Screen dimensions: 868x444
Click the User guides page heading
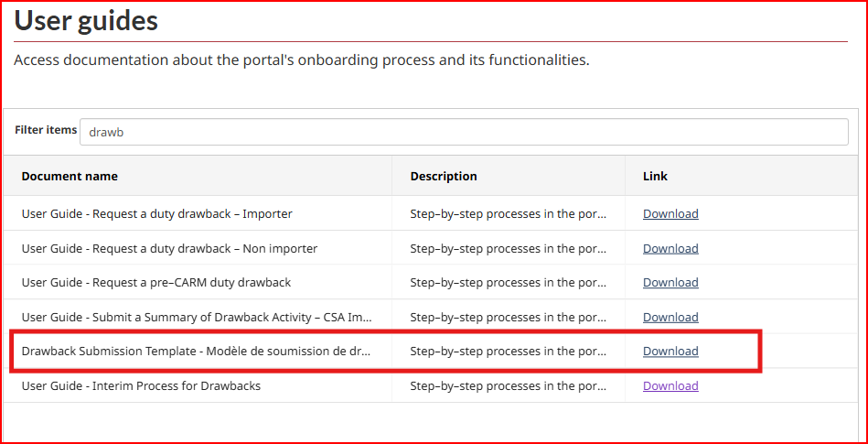86,20
